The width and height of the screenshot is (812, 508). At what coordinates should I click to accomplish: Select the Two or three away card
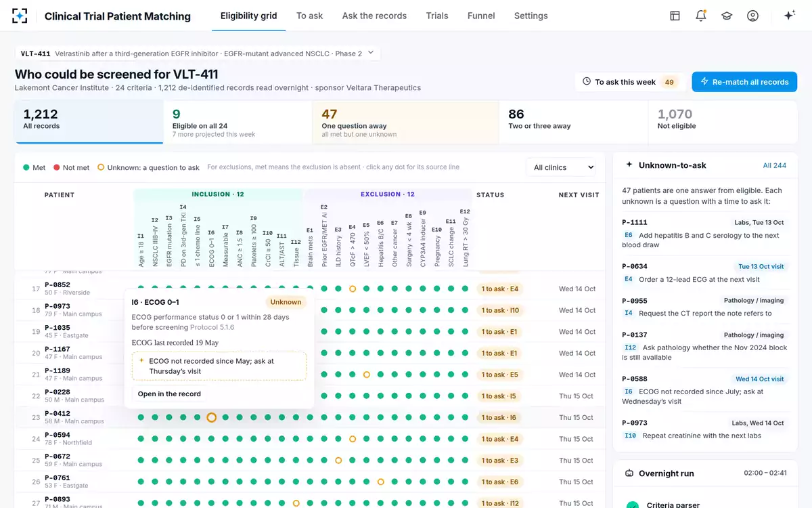[574, 122]
